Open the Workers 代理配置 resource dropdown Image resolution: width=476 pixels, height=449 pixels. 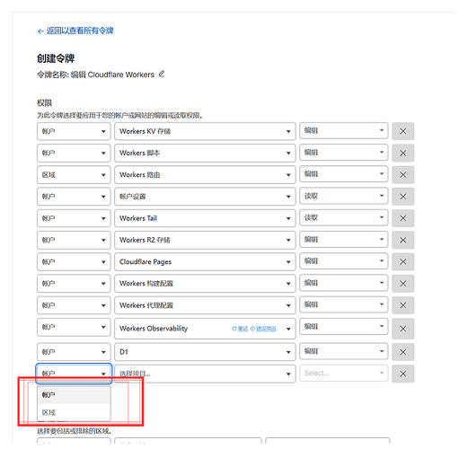(x=205, y=305)
